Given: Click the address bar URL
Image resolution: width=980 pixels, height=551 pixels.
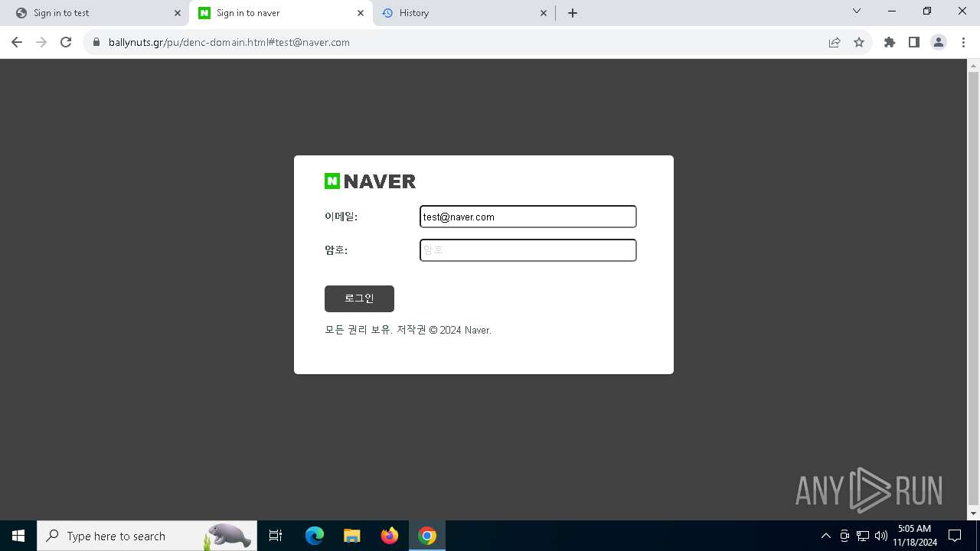Looking at the screenshot, I should [229, 42].
